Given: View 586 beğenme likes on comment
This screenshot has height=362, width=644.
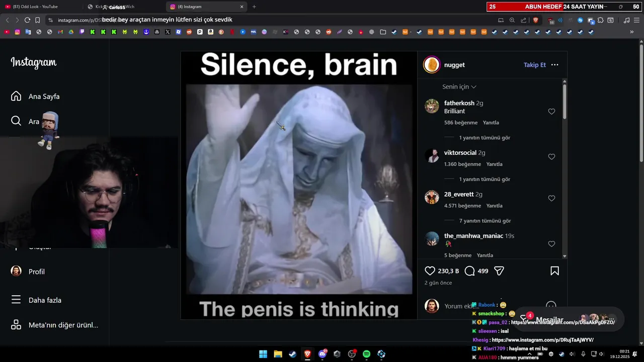Looking at the screenshot, I should tap(460, 123).
